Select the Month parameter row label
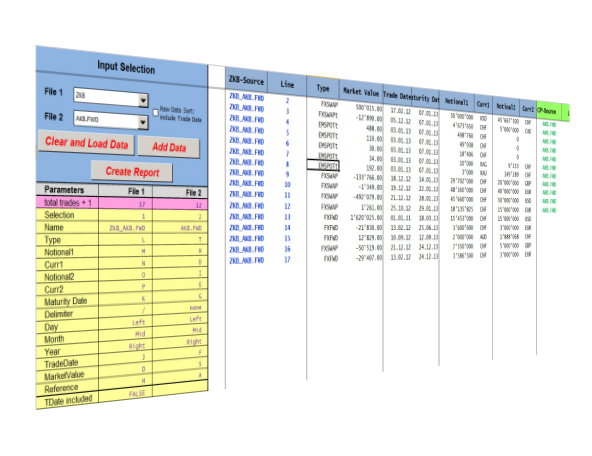592x456 pixels. pyautogui.click(x=67, y=339)
